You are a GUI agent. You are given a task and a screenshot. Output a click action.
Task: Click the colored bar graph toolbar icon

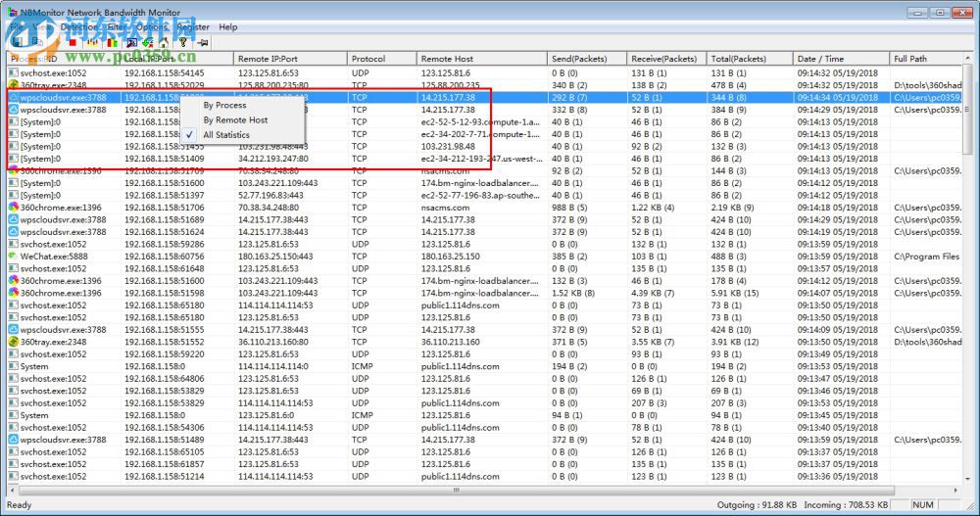click(x=112, y=42)
